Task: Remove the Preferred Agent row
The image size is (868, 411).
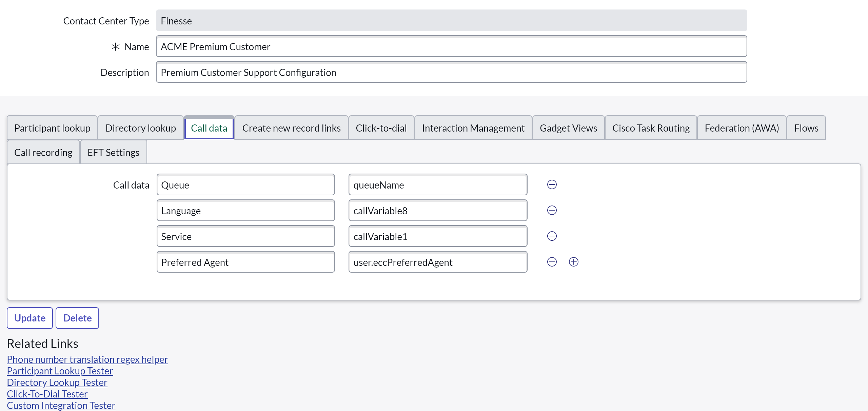Action: (552, 262)
